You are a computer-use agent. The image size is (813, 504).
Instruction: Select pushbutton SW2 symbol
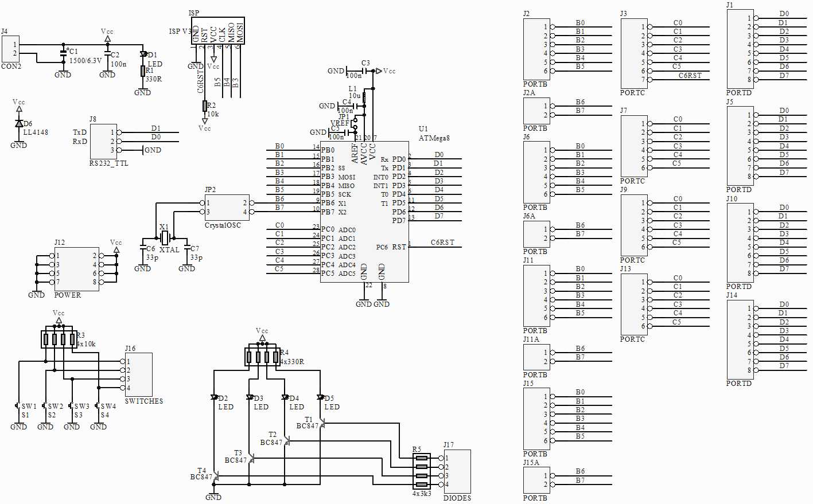pos(44,407)
